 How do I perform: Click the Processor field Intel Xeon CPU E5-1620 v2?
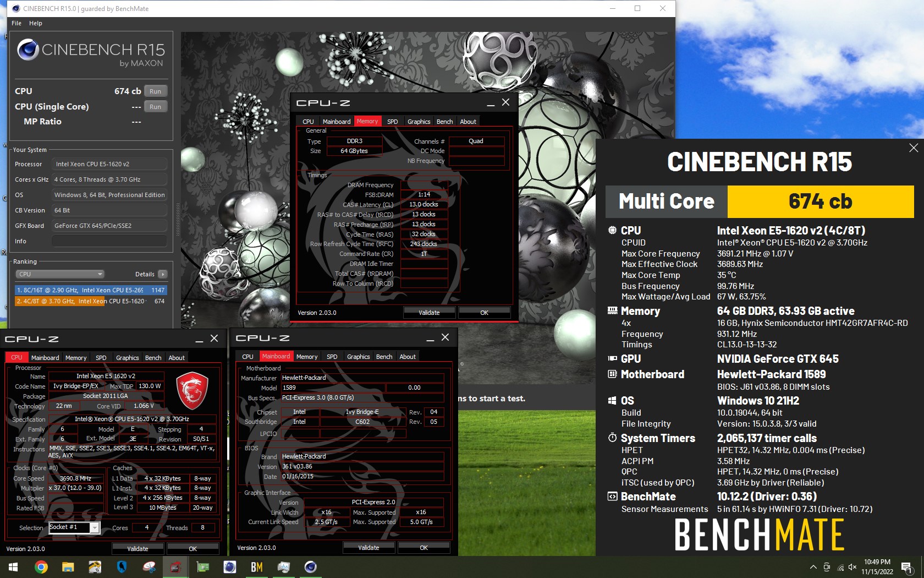(x=109, y=164)
